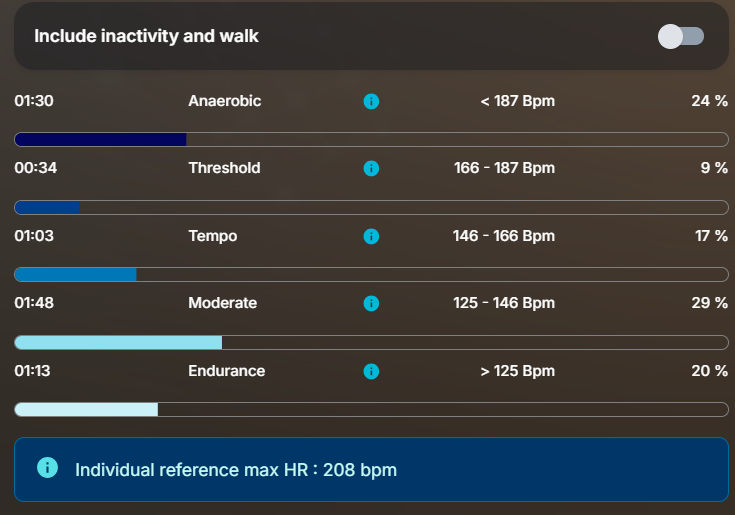Screen dimensions: 735x515
Task: Click the 125 - 146 Bpm range
Action: [504, 303]
